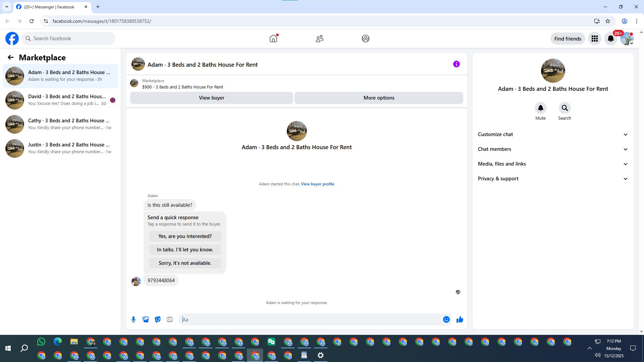Search within the conversation
The image size is (644, 362).
click(565, 108)
